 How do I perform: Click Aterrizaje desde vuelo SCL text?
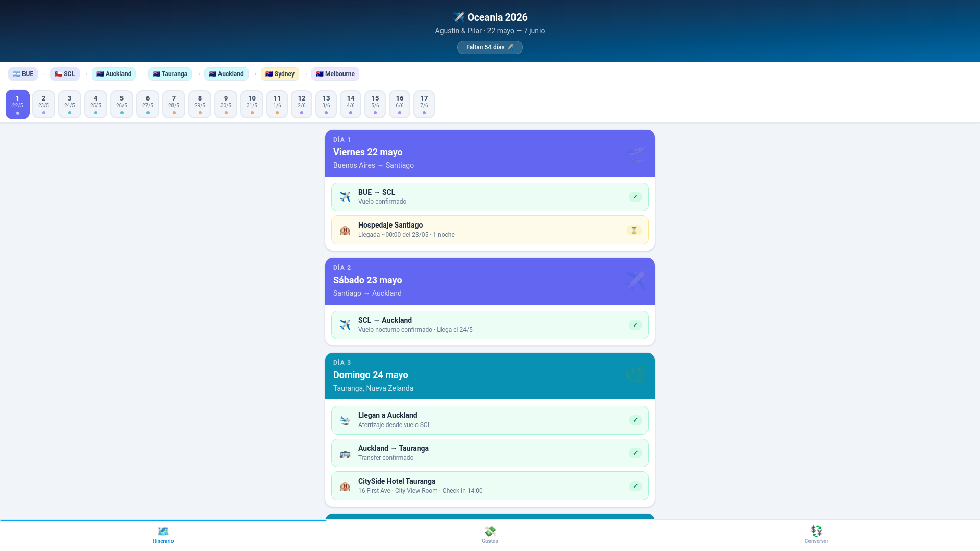(x=395, y=425)
